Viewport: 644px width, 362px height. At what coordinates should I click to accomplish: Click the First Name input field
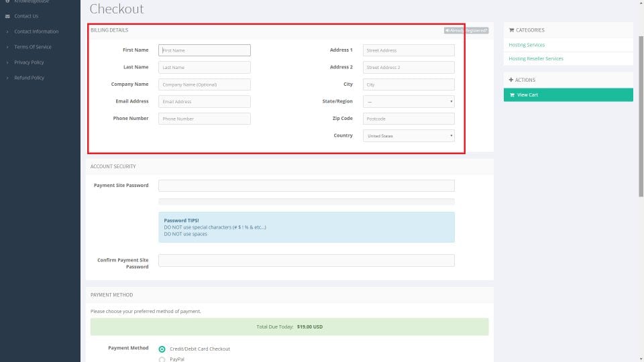tap(205, 50)
